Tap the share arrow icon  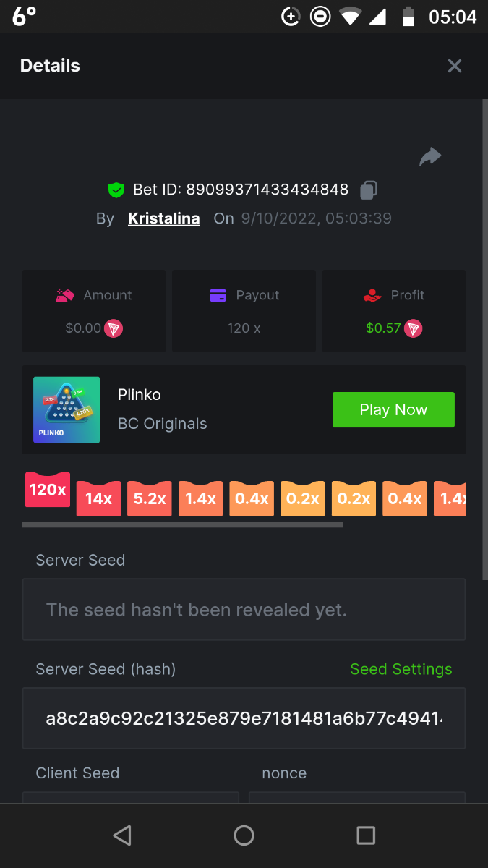coord(430,156)
